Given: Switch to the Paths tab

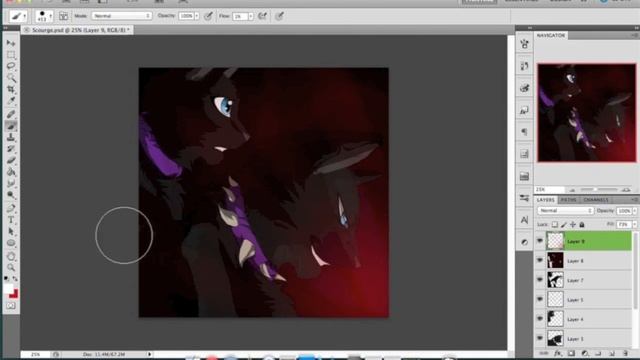Looking at the screenshot, I should (x=568, y=200).
